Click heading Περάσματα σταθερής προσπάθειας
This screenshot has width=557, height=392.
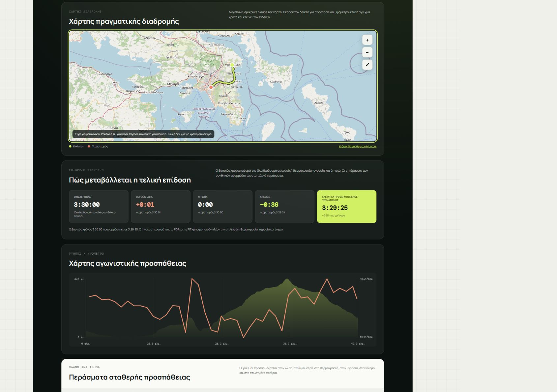[130, 378]
